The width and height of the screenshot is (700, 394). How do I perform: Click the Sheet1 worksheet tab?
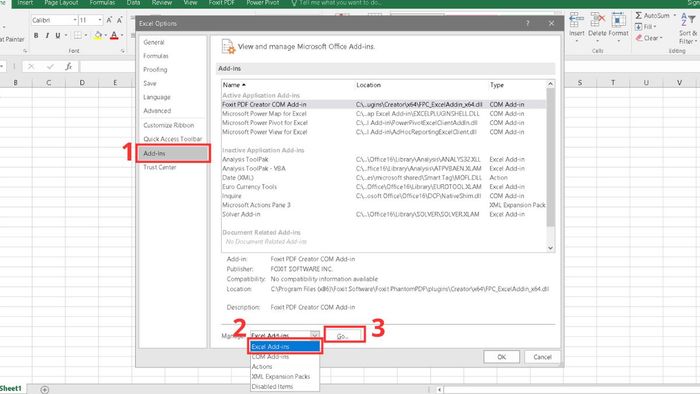[11, 389]
